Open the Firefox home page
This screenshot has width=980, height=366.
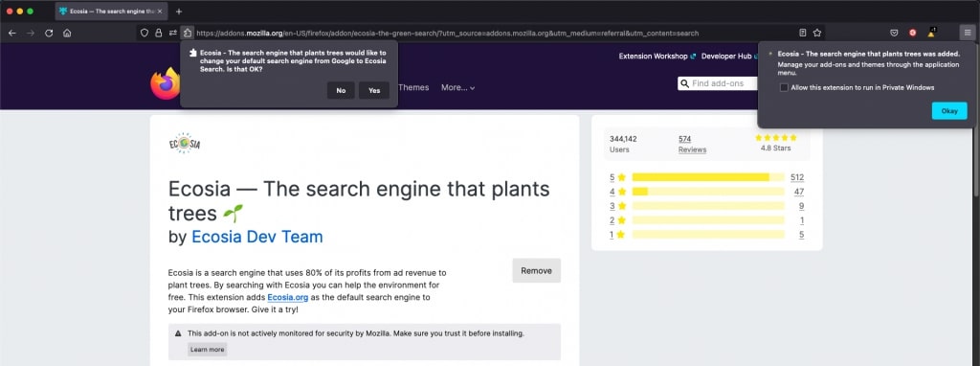[x=67, y=34]
